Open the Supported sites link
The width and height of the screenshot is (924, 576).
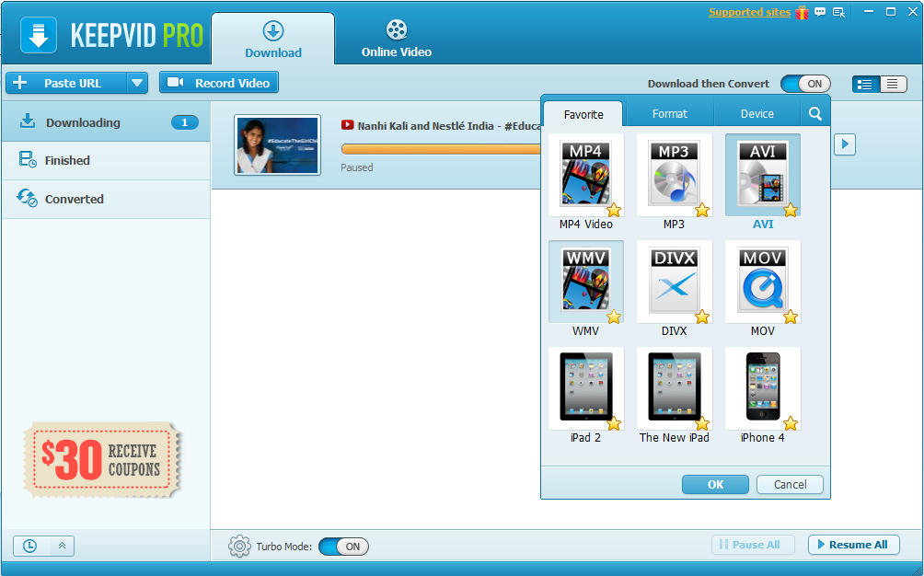tap(749, 12)
